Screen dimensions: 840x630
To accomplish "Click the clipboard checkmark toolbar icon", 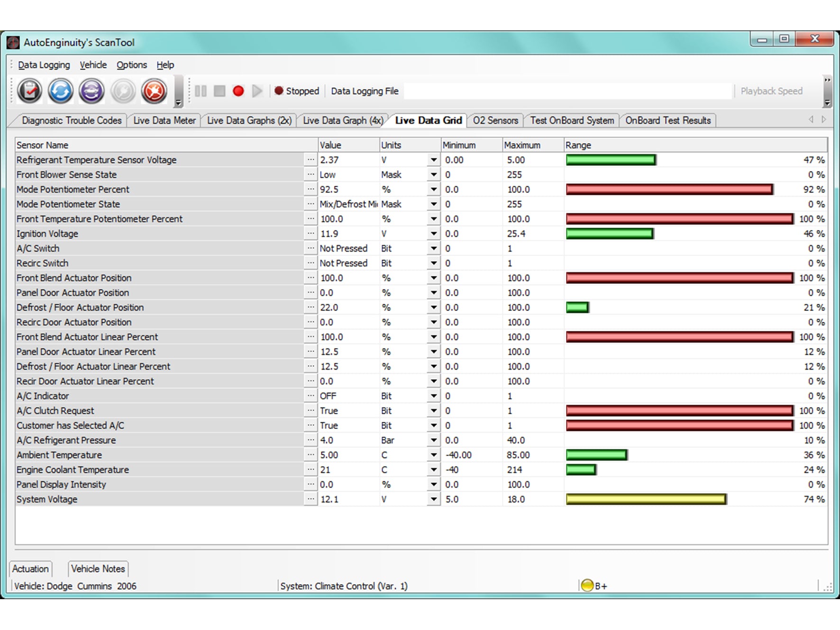I will click(30, 91).
